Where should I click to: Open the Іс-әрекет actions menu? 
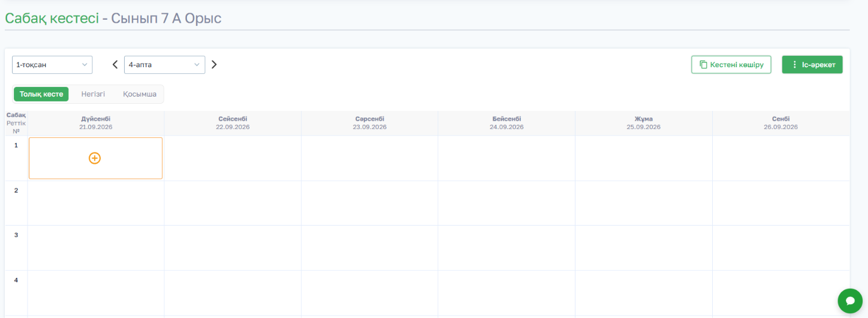point(812,65)
